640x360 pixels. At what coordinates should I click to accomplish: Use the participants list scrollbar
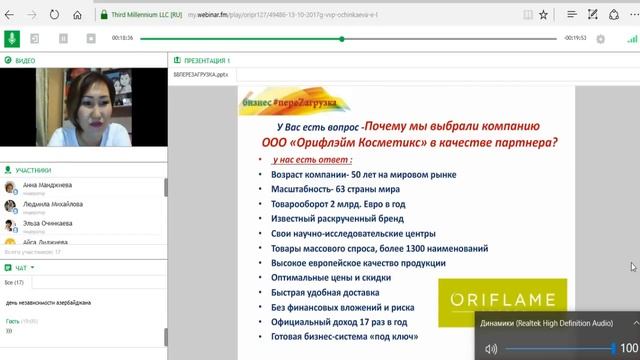(x=166, y=187)
